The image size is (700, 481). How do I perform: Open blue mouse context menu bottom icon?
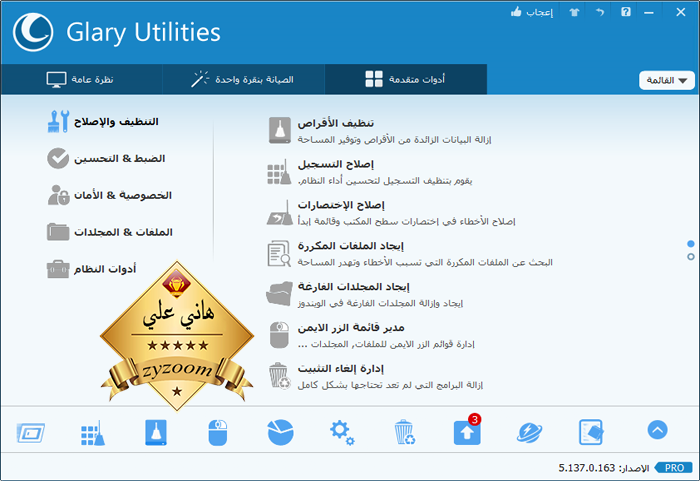click(x=218, y=432)
